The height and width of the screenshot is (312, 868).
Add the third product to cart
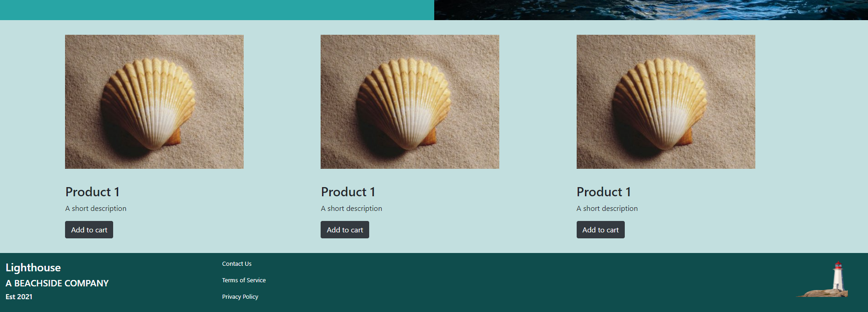click(x=601, y=230)
